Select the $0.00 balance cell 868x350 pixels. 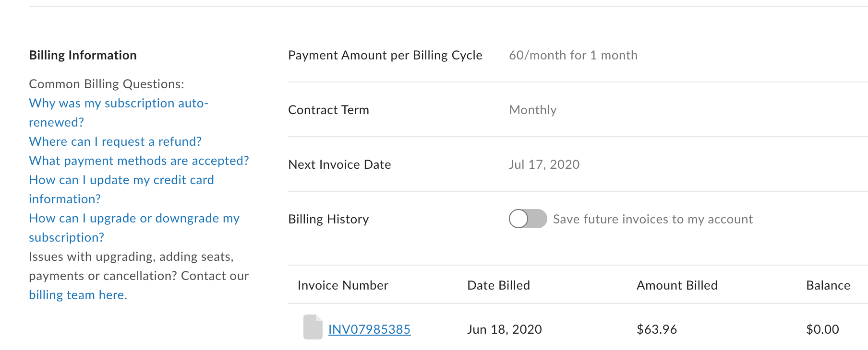coord(822,329)
